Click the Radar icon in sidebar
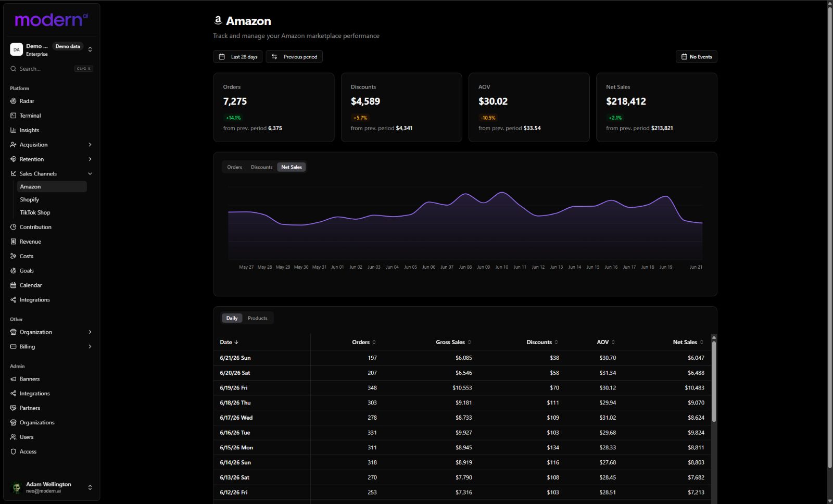833x504 pixels. [14, 101]
